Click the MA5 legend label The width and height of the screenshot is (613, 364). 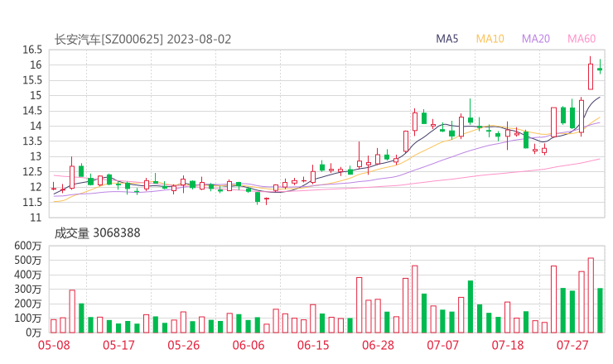[446, 39]
